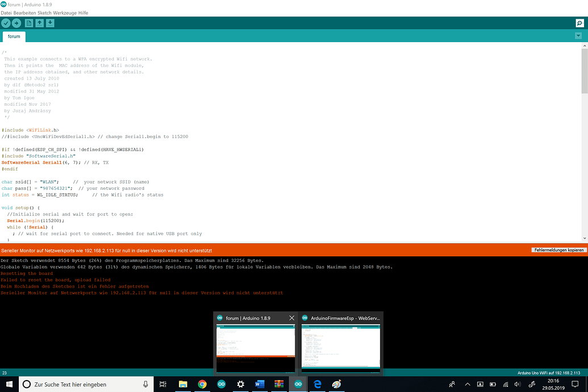Click the Task View icon on the taskbar
Image resolution: width=588 pixels, height=392 pixels.
pyautogui.click(x=163, y=384)
